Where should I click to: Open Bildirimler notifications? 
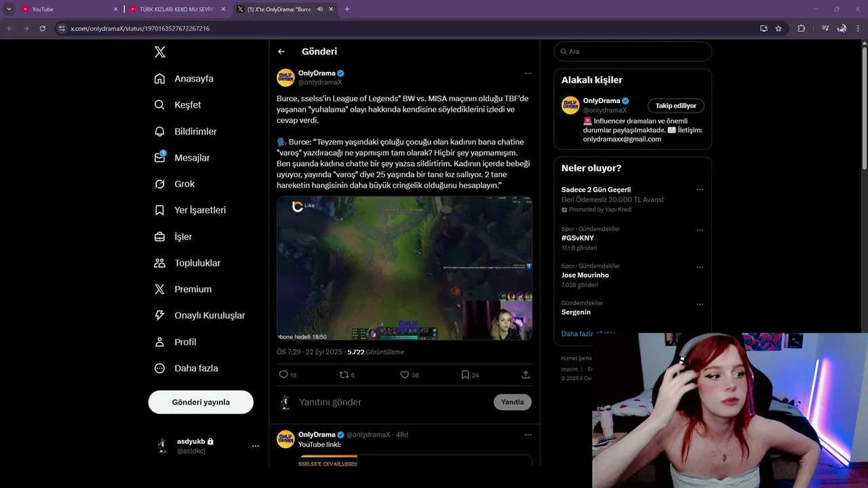click(x=185, y=131)
